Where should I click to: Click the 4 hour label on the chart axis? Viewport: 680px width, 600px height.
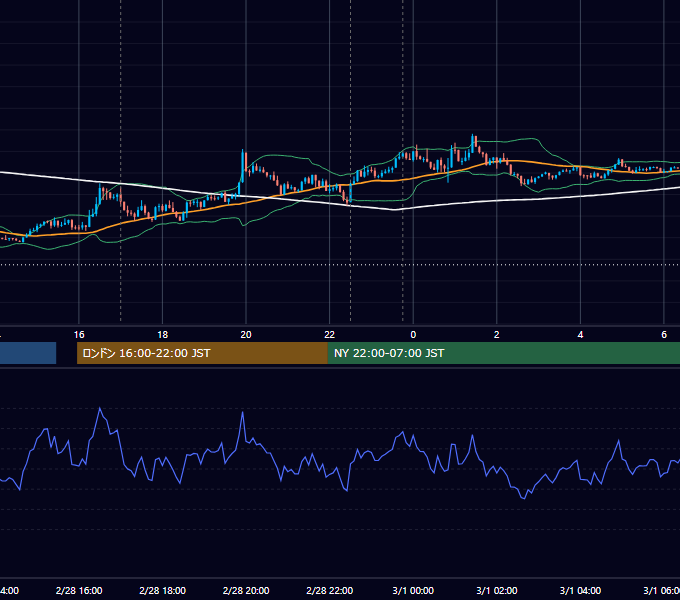pos(580,335)
